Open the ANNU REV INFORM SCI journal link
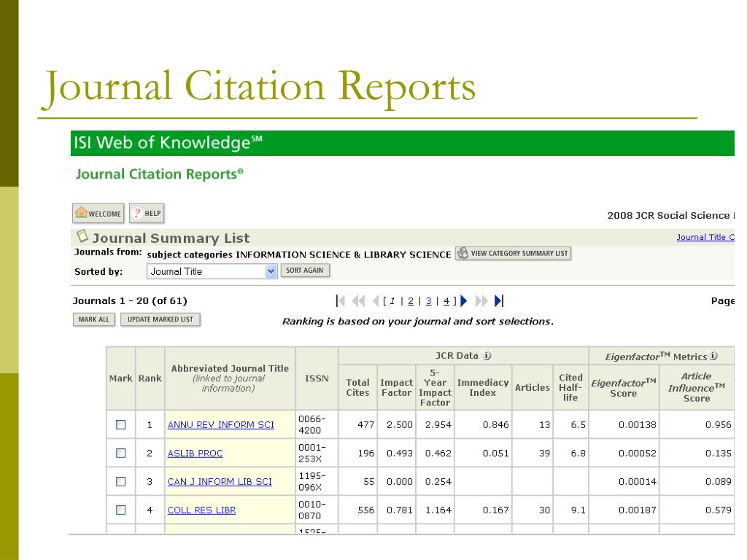Image resolution: width=747 pixels, height=560 pixels. click(x=220, y=425)
